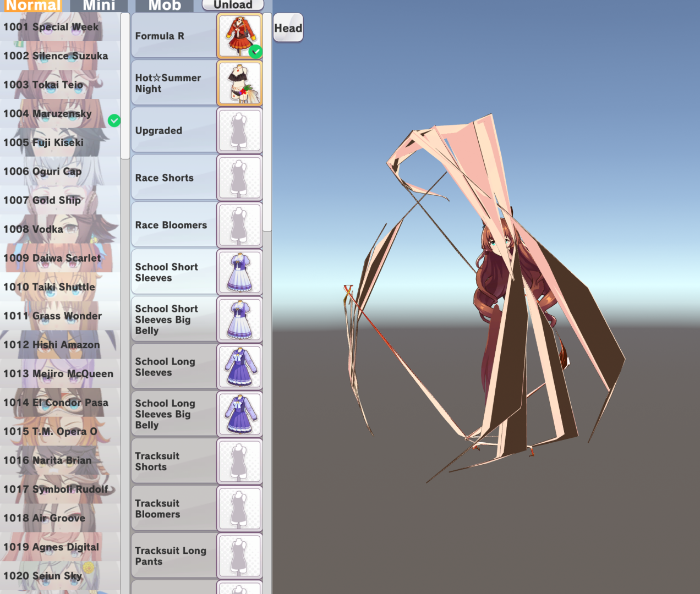Select character 1019 Agnes Digital
The width and height of the screenshot is (700, 594).
pyautogui.click(x=60, y=547)
